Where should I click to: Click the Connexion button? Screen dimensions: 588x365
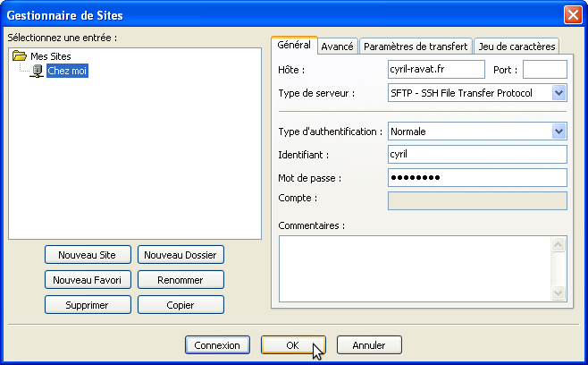coord(217,345)
